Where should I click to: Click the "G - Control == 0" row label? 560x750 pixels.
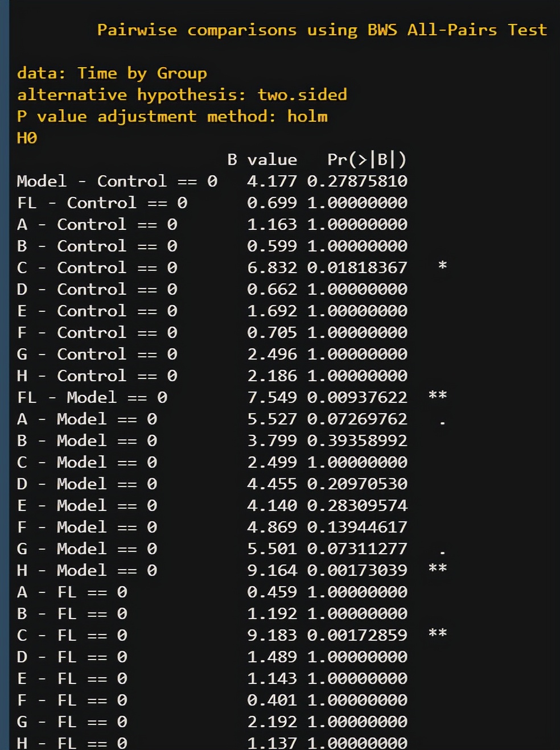pyautogui.click(x=97, y=355)
